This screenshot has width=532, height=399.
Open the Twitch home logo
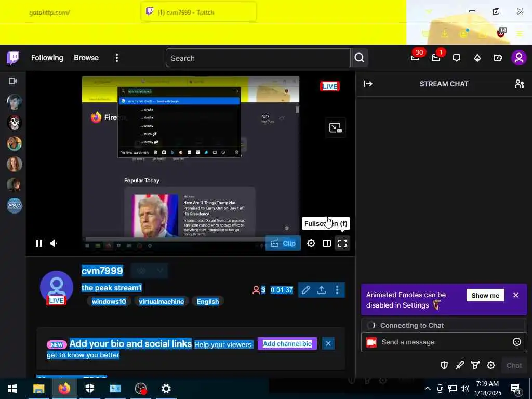(x=13, y=58)
